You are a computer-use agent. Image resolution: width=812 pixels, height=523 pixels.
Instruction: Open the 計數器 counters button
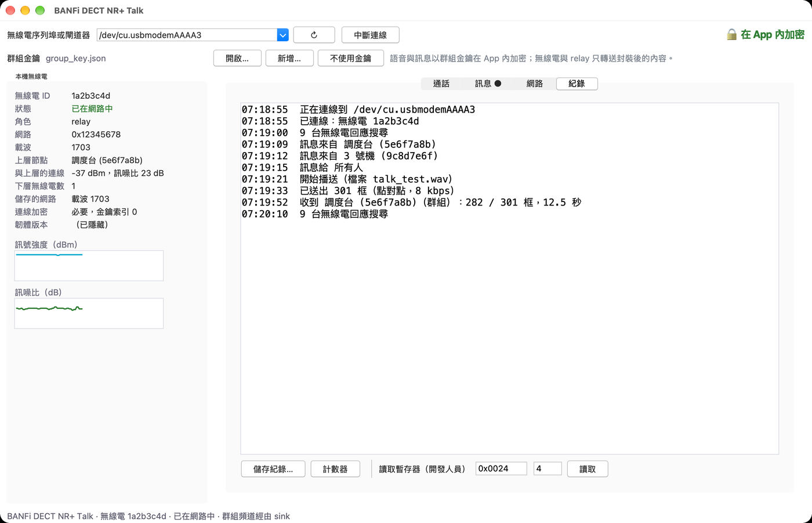(335, 469)
